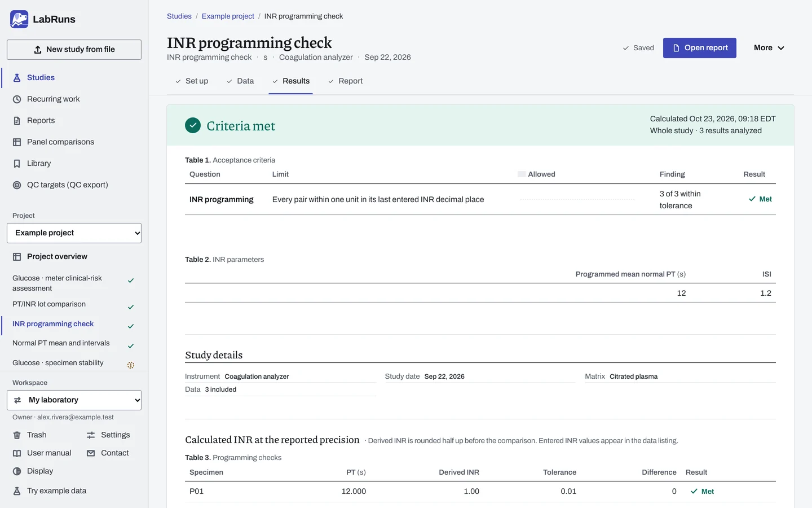Click the Library bookmark icon
The width and height of the screenshot is (812, 508).
point(17,164)
